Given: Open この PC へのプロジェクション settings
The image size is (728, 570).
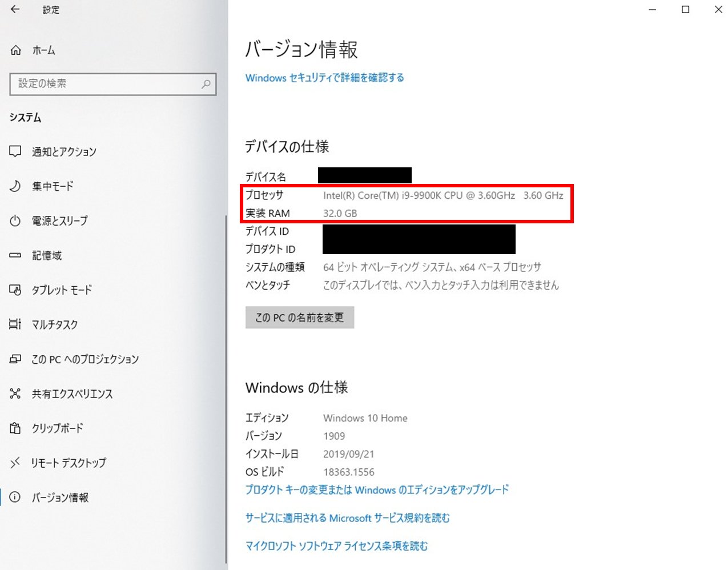Looking at the screenshot, I should [85, 359].
